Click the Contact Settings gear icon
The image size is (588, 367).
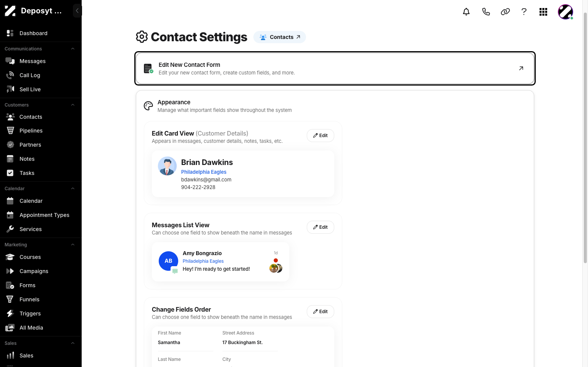coord(142,37)
